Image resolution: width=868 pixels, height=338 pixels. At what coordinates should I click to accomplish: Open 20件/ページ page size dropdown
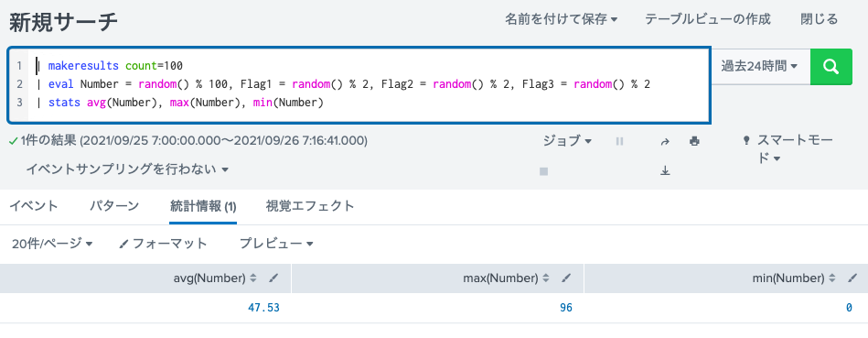pos(52,244)
